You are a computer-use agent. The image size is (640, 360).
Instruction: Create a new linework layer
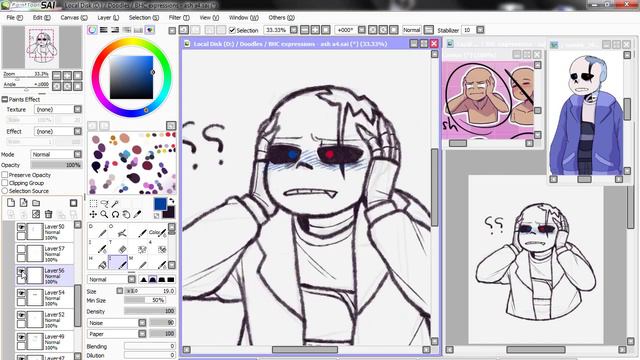click(x=24, y=203)
